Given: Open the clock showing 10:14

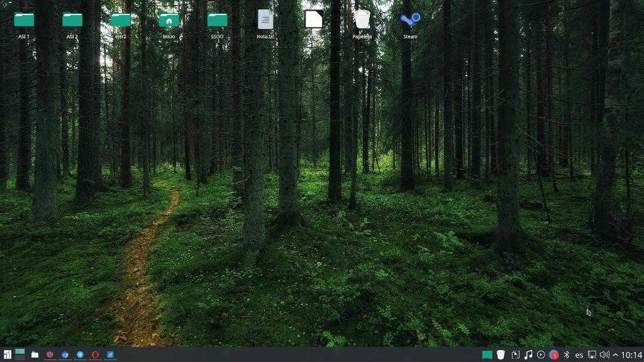Looking at the screenshot, I should [631, 354].
